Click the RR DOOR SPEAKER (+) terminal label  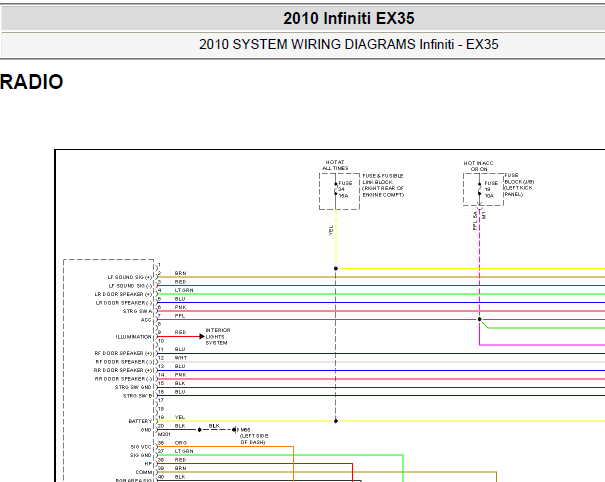123,370
